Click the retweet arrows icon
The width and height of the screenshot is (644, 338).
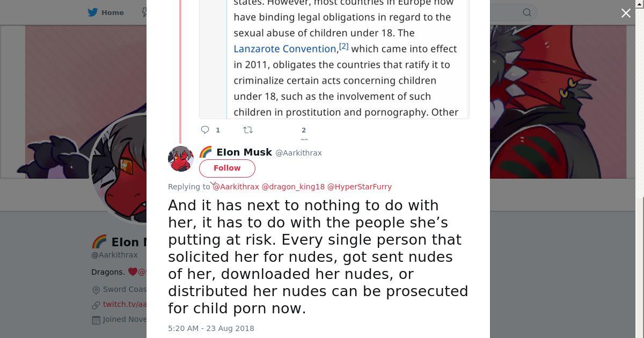pos(248,130)
